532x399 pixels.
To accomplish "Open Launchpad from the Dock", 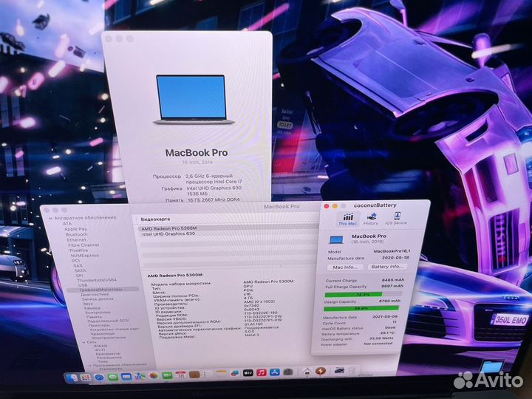I will coord(86,378).
